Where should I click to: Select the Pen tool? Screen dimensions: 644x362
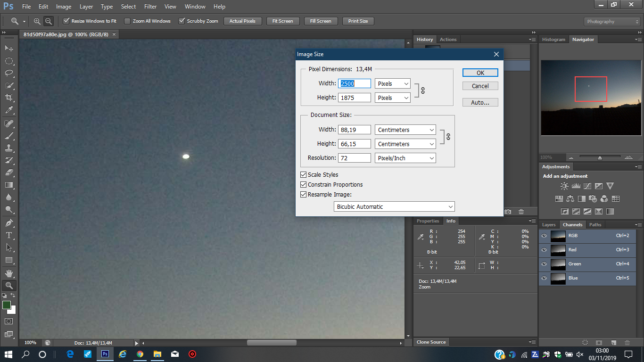[8, 222]
